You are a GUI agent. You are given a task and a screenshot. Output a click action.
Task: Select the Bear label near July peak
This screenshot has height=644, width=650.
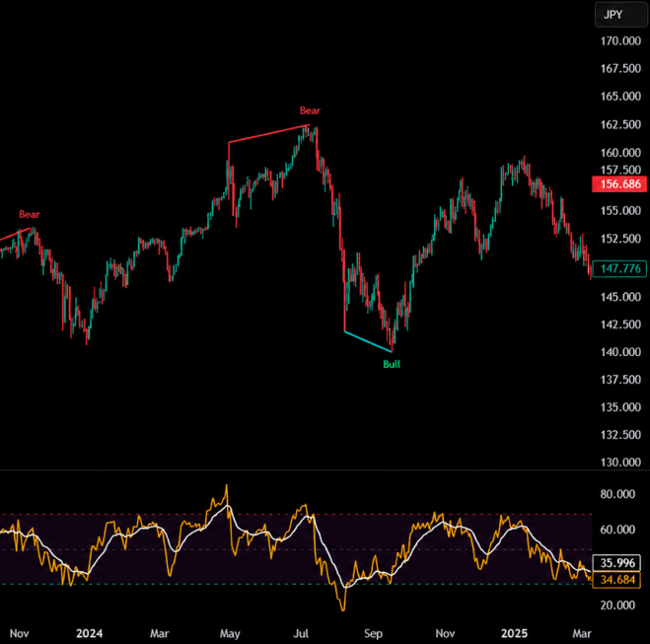(x=310, y=110)
